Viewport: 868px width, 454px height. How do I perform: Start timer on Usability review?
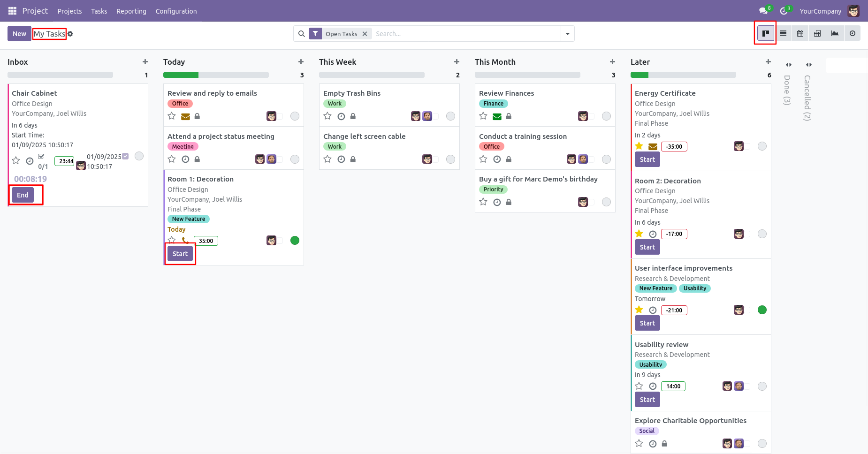647,400
